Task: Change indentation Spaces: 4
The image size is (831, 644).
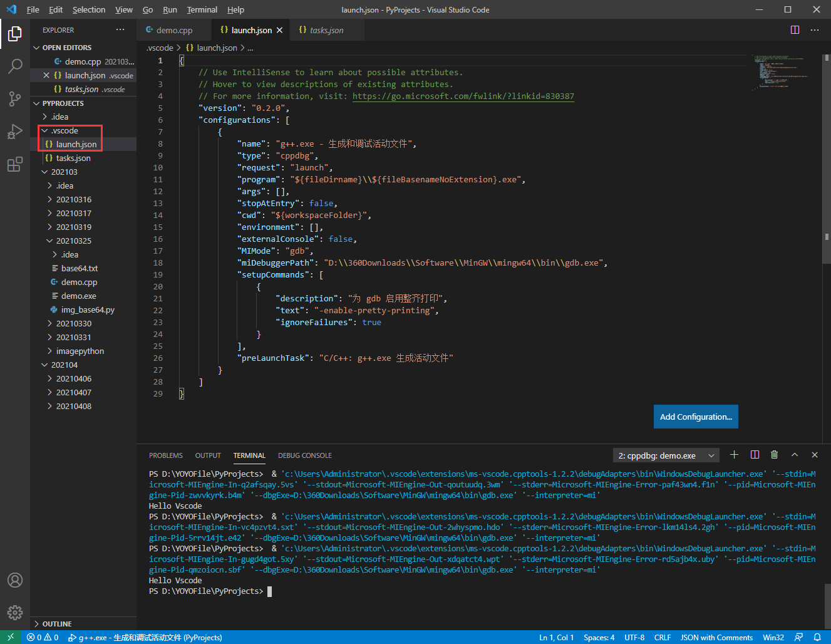Action: pos(599,637)
